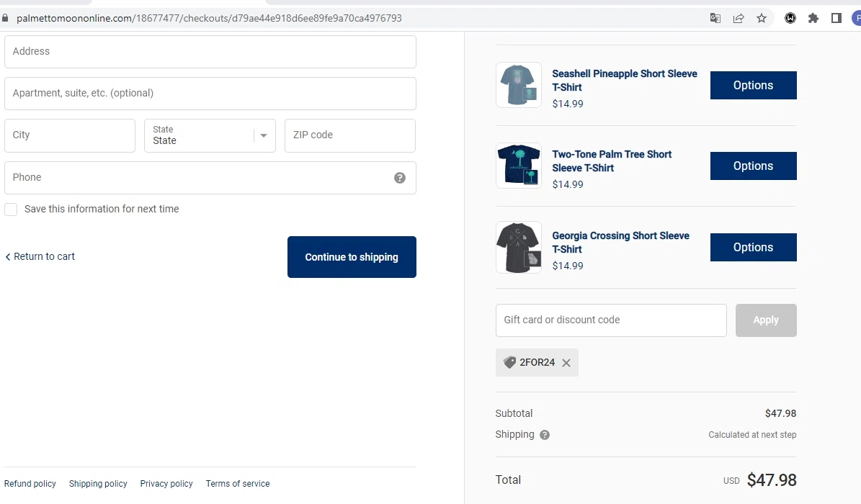
Task: Check Save this information for next time
Action: [11, 210]
